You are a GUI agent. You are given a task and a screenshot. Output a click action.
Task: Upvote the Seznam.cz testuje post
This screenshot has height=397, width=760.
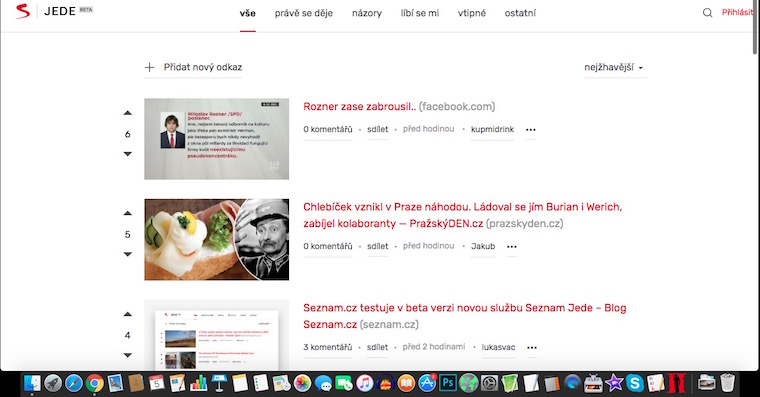point(127,314)
